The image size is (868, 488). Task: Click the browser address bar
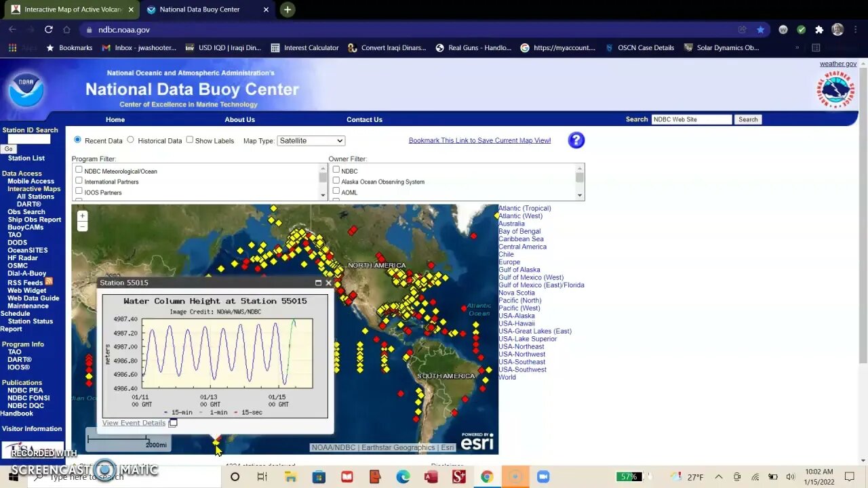pyautogui.click(x=407, y=30)
